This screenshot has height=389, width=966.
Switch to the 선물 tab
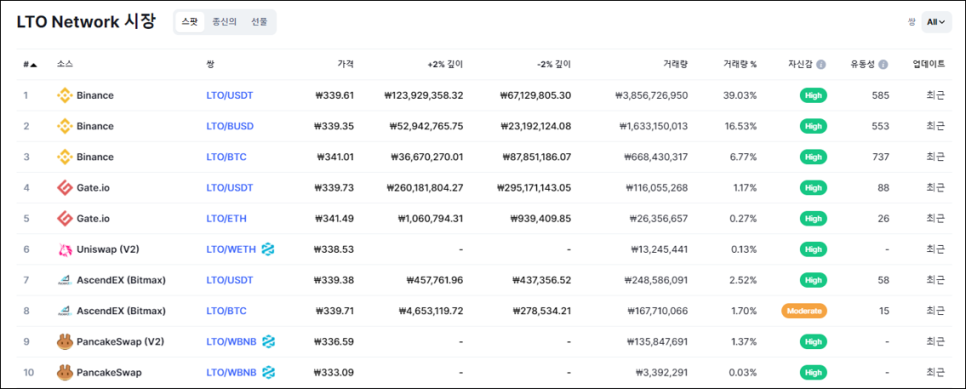(x=259, y=22)
